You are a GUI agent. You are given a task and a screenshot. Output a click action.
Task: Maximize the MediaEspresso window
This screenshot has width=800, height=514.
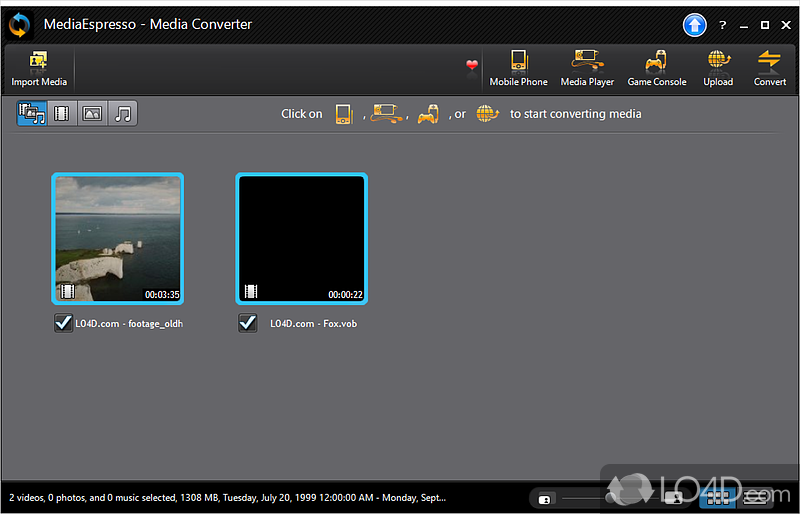pyautogui.click(x=765, y=25)
